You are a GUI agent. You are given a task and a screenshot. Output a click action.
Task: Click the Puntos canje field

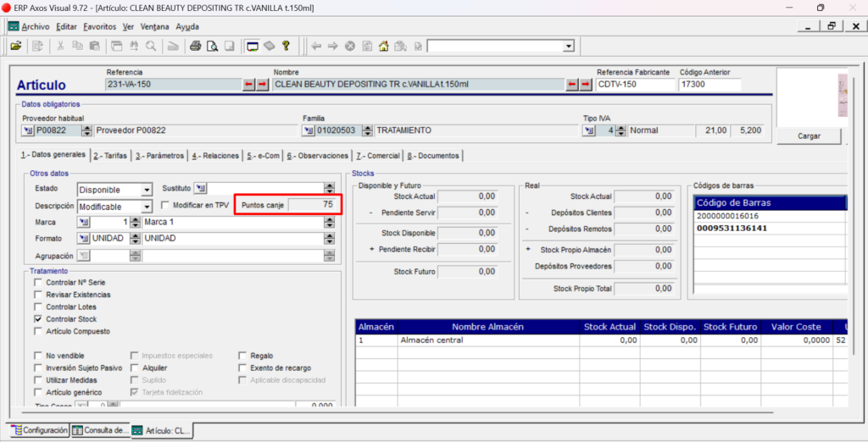(x=312, y=205)
